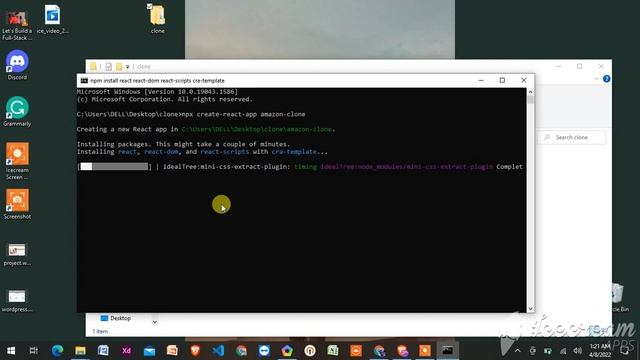This screenshot has height=360, width=640.
Task: Open Task View on the taskbar
Action: (x=34, y=351)
